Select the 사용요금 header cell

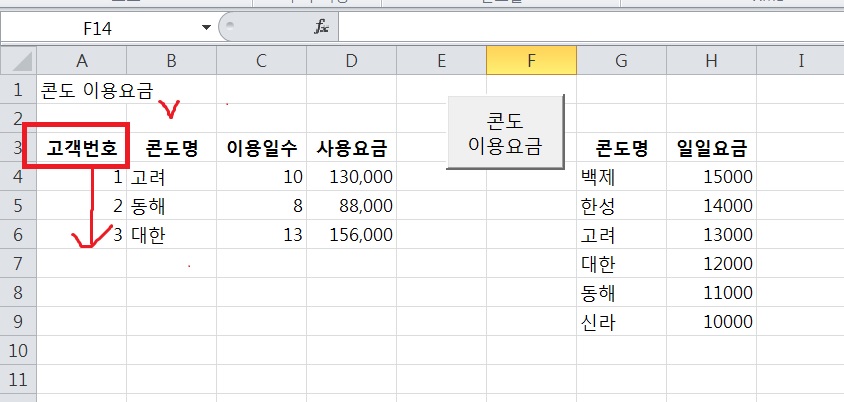(x=351, y=150)
